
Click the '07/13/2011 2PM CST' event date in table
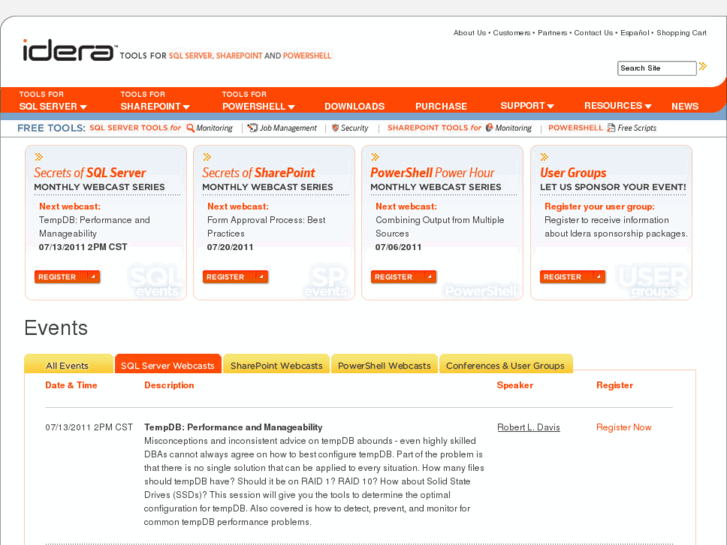[89, 427]
